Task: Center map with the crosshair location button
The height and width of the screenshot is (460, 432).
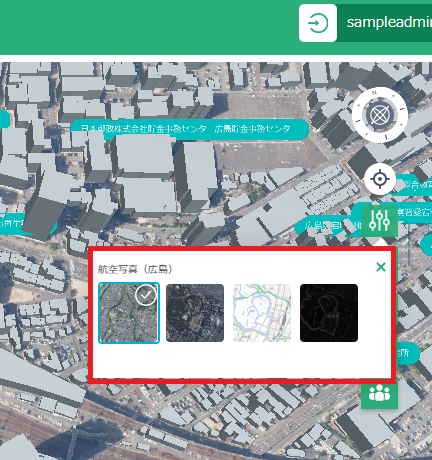Action: (x=380, y=179)
